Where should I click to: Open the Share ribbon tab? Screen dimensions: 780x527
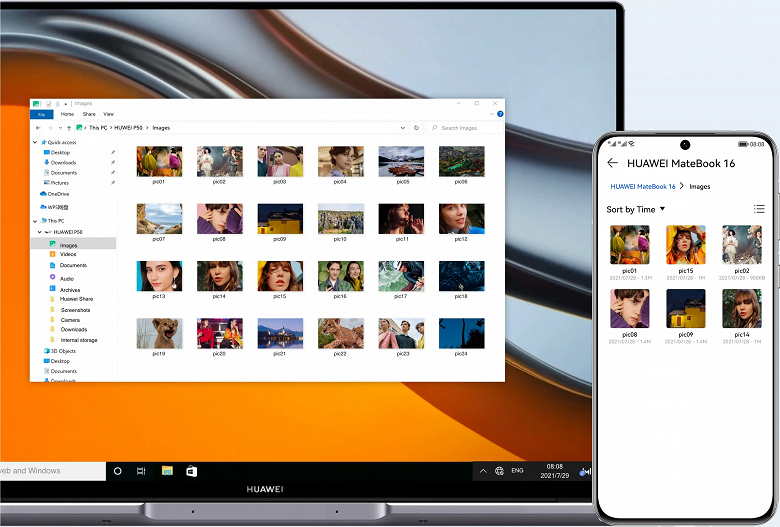(89, 114)
